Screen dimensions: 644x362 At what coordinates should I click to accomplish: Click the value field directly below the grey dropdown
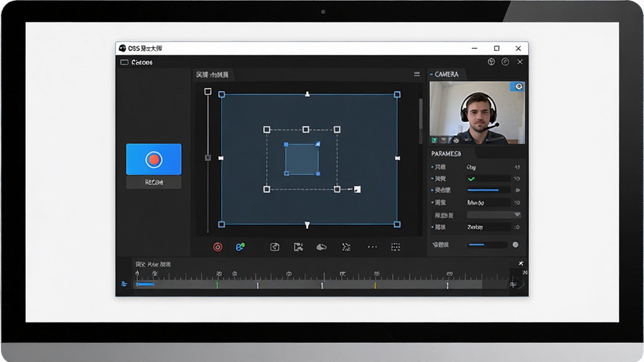tap(488, 227)
